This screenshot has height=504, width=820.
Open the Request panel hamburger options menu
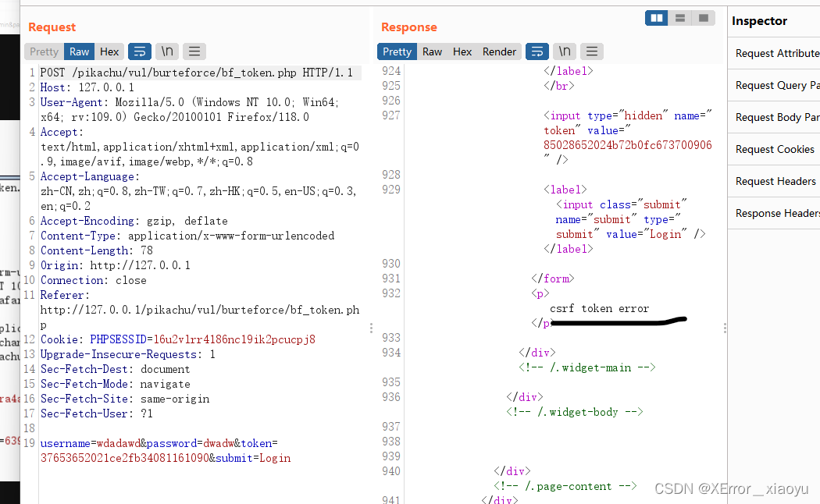(194, 51)
